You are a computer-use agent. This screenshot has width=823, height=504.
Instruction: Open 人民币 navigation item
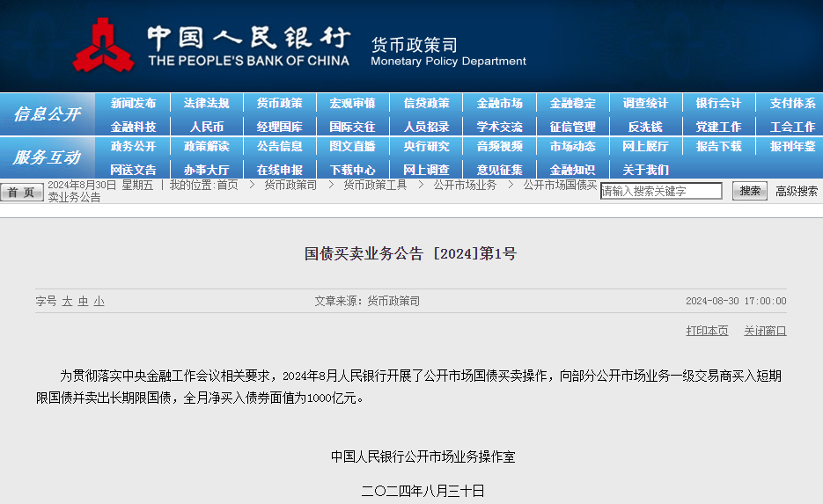[206, 127]
